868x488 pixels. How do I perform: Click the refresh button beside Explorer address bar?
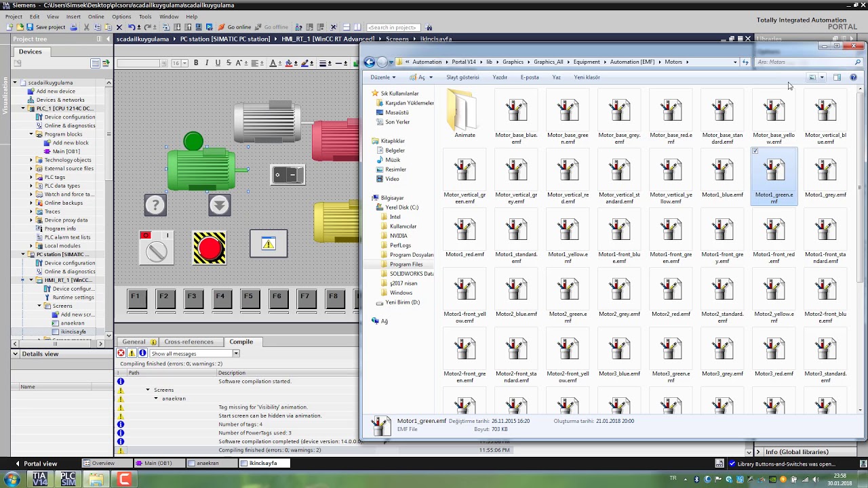(x=745, y=62)
